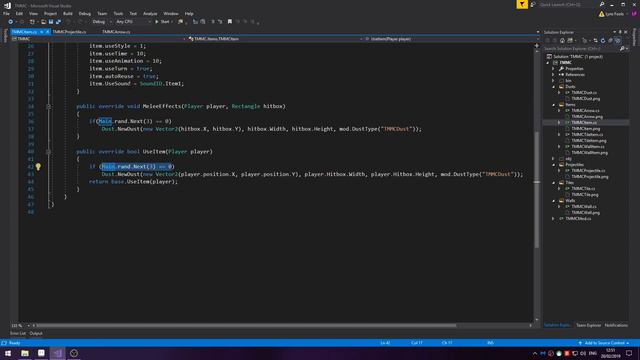This screenshot has height=360, width=640.
Task: Expand the obj folder in Solution Explorer
Action: [553, 158]
